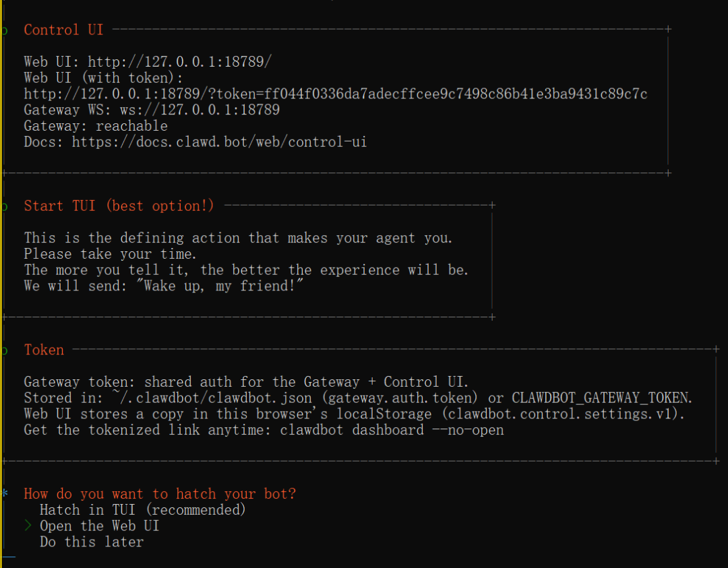Click the "clawdbot dashboard --no-open" command text

click(x=392, y=430)
